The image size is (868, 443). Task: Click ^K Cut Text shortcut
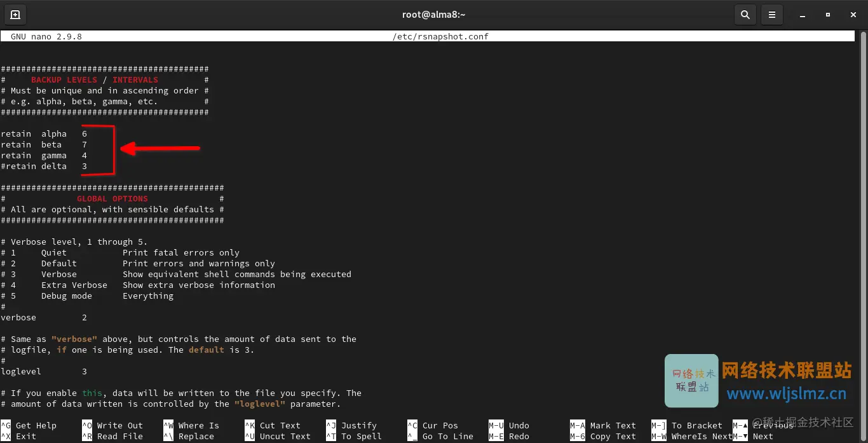273,426
